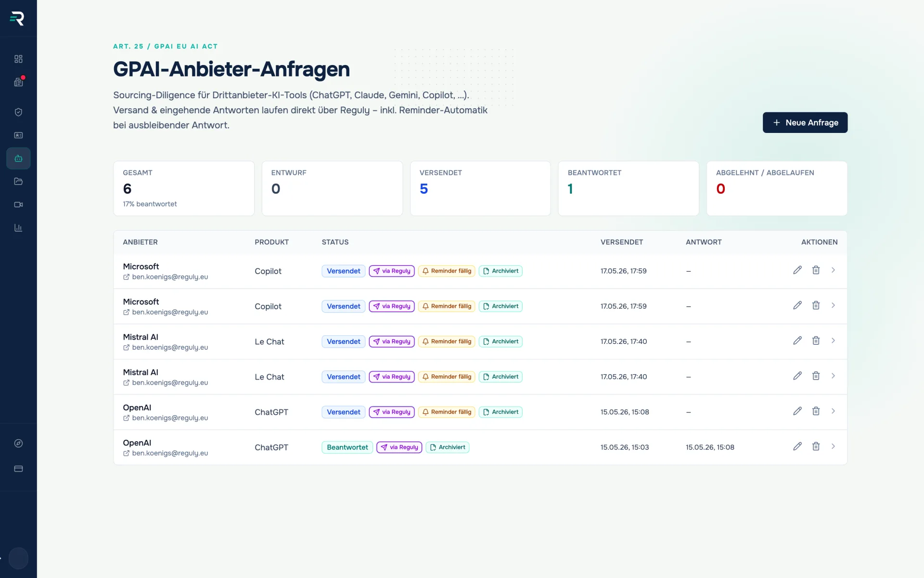Image resolution: width=924 pixels, height=578 pixels.
Task: Click the round user avatar in sidebar
Action: click(x=18, y=559)
